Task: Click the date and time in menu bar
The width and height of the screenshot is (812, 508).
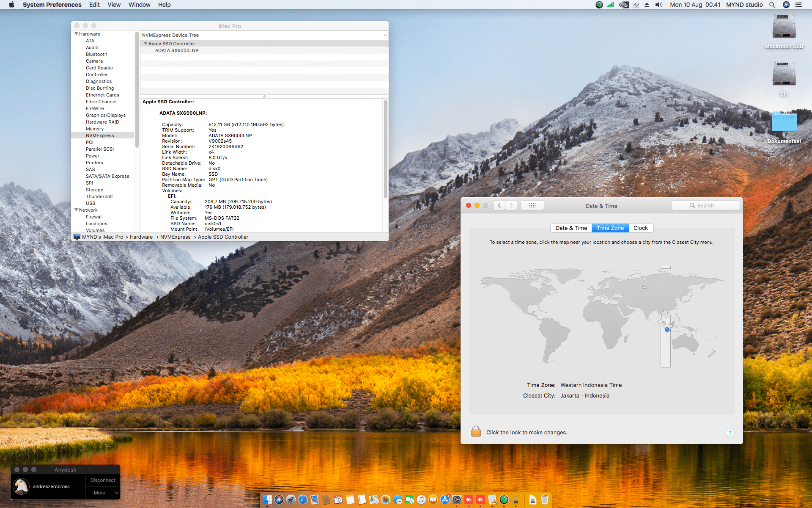Action: 695,5
